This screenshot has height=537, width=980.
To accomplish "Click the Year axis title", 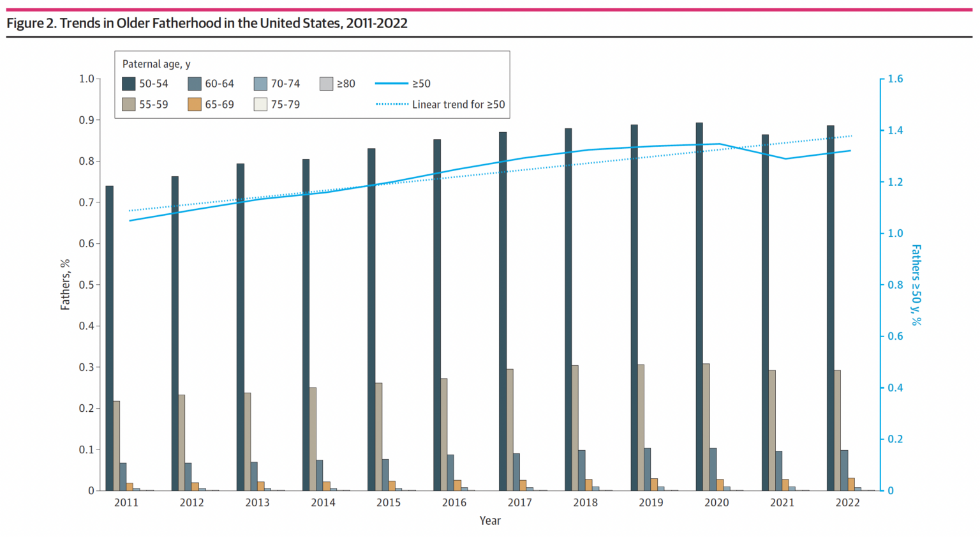I will coord(490,520).
